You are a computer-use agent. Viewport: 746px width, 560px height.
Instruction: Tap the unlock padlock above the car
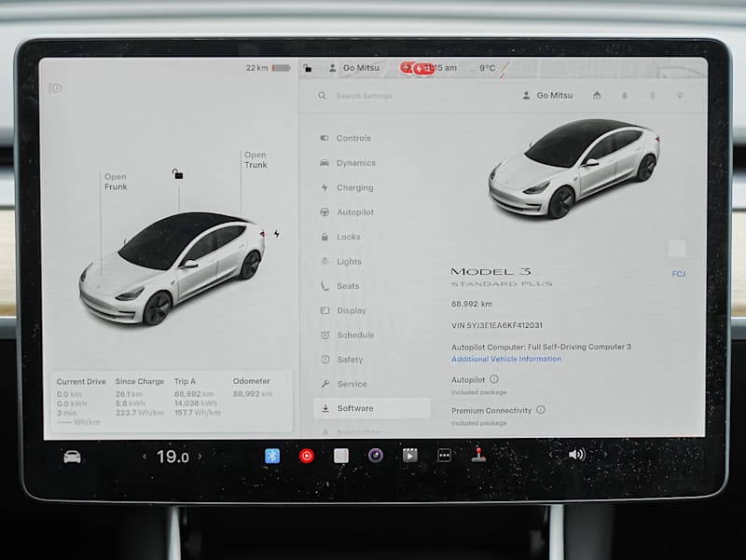[x=178, y=174]
